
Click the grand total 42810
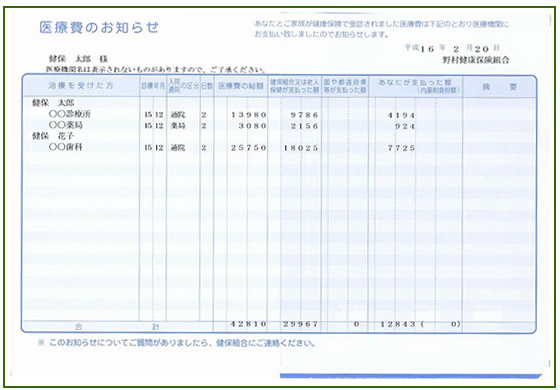point(249,324)
